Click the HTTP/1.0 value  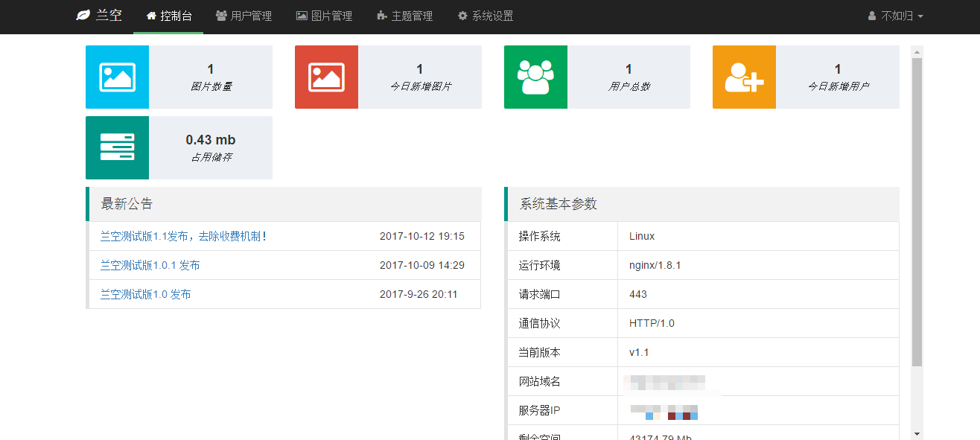(x=652, y=323)
